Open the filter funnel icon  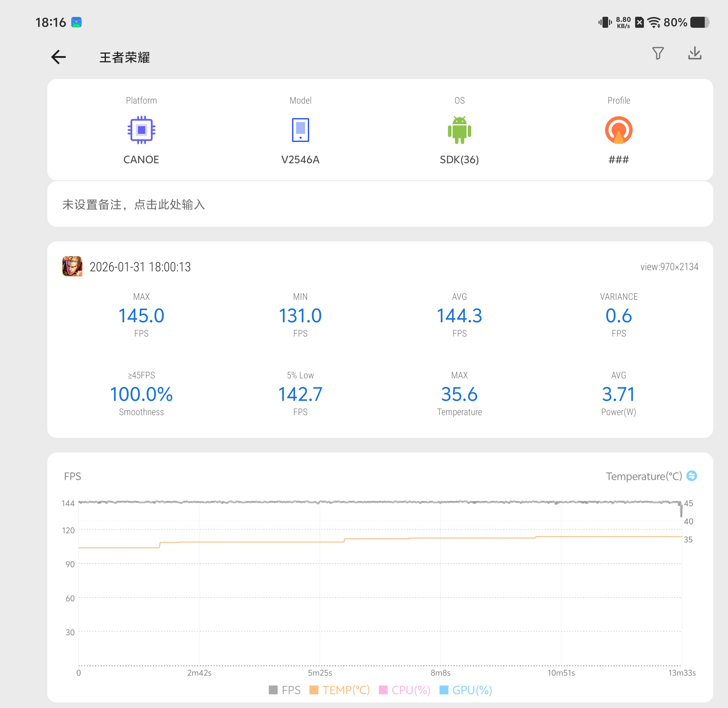tap(658, 54)
